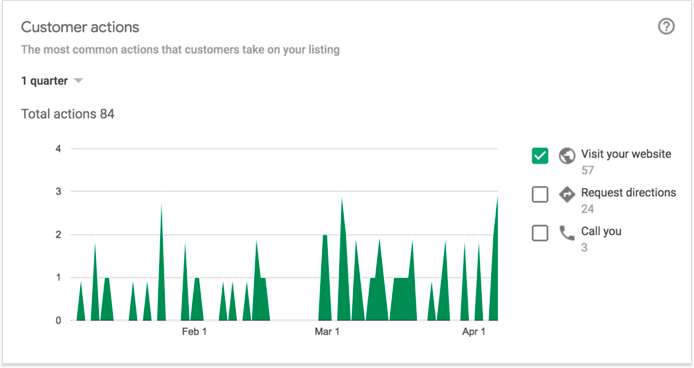Click the 57 count under website visits

(587, 170)
